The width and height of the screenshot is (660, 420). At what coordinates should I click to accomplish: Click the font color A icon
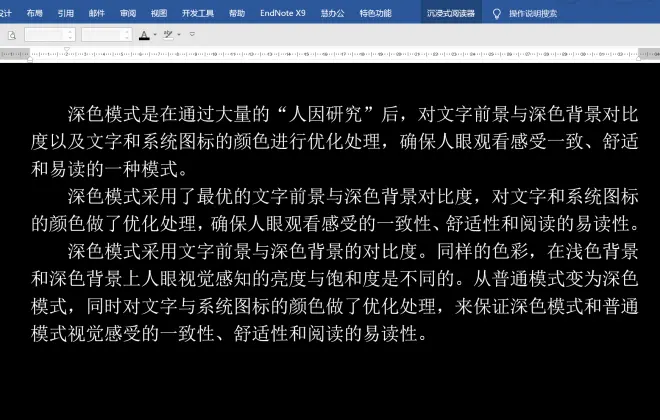pos(144,35)
